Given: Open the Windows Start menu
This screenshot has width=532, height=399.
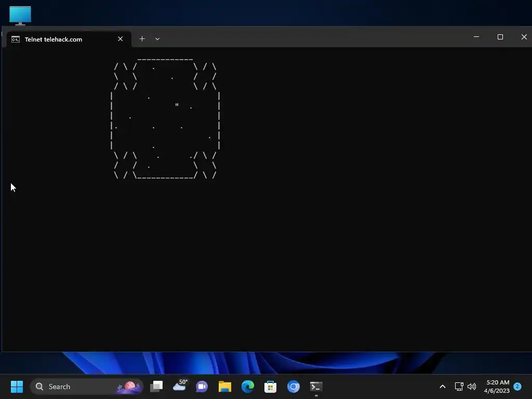Looking at the screenshot, I should [17, 387].
